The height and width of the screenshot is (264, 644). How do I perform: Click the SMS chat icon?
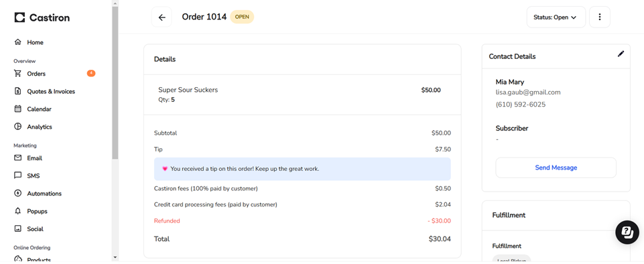(17, 176)
